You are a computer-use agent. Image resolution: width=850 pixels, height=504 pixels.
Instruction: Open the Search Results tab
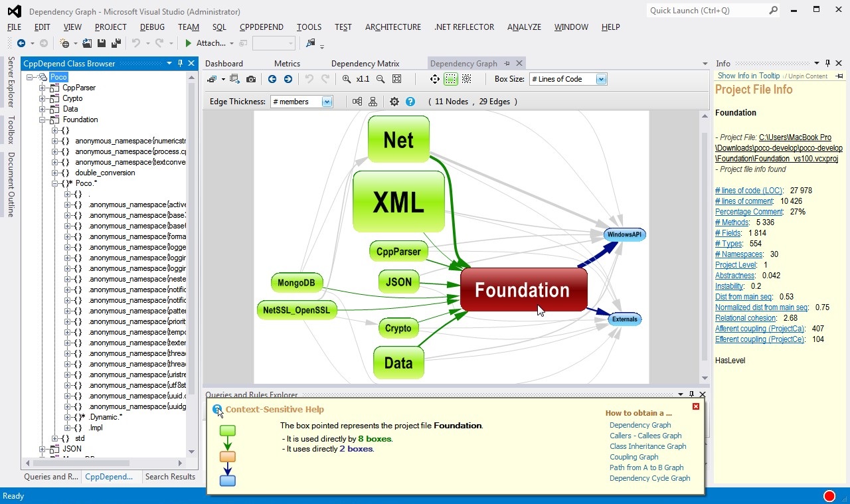(x=170, y=477)
